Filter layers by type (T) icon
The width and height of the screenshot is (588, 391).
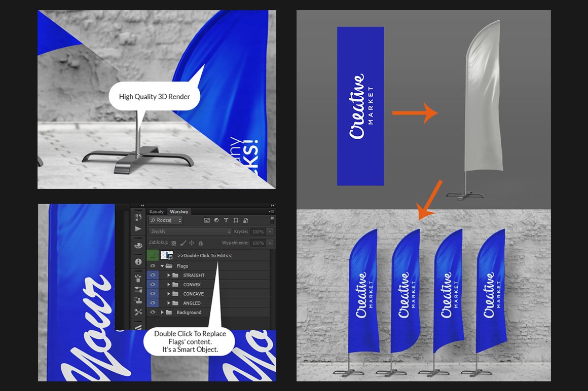point(226,220)
